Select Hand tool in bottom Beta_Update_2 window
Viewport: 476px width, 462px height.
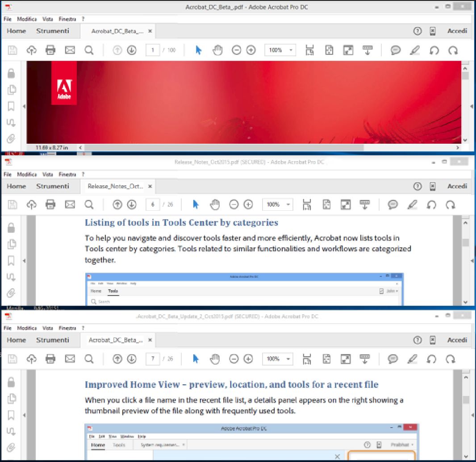215,359
